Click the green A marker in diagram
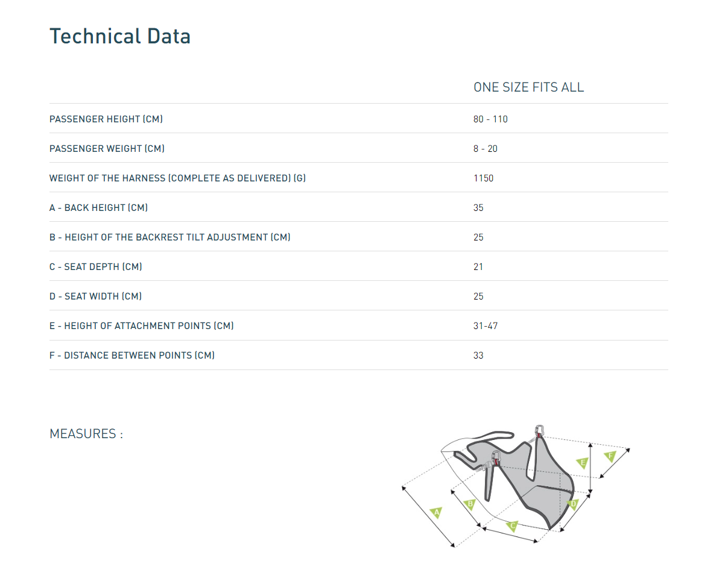The width and height of the screenshot is (728, 575). [437, 513]
